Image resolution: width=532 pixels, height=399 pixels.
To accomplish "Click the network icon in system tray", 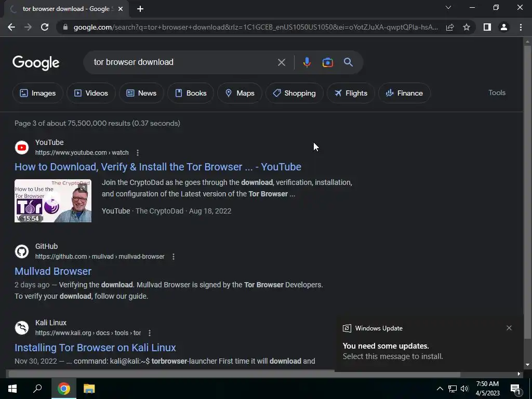I will pyautogui.click(x=453, y=389).
